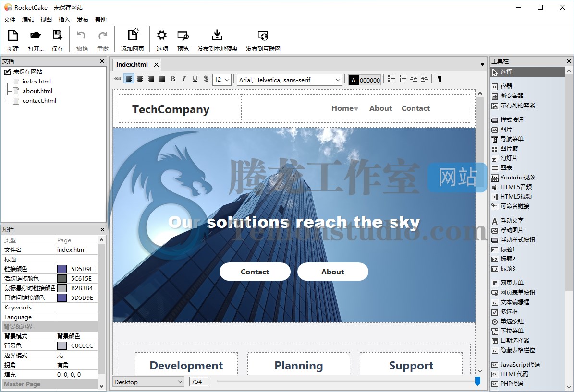Image resolution: width=574 pixels, height=392 pixels.
Task: Select about.html in the document tree
Action: point(37,91)
